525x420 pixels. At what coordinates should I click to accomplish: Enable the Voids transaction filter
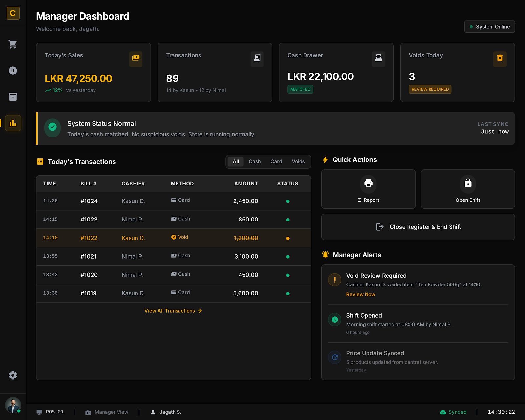click(x=298, y=161)
